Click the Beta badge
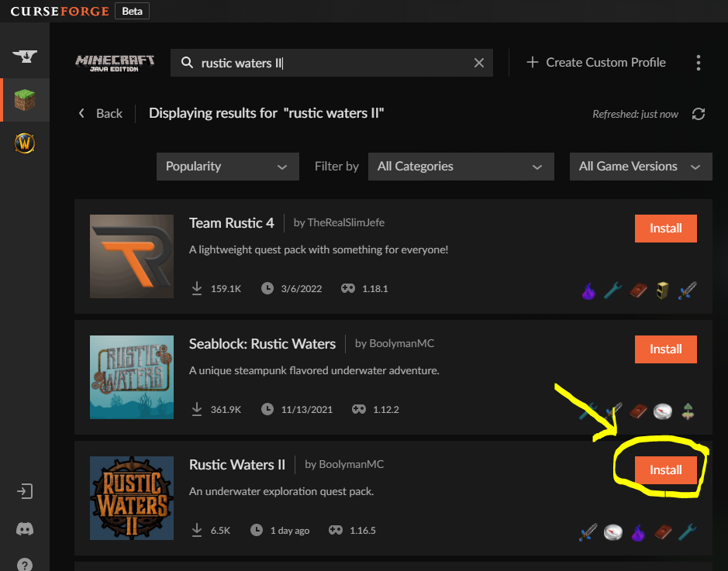Image resolution: width=728 pixels, height=571 pixels. point(132,11)
